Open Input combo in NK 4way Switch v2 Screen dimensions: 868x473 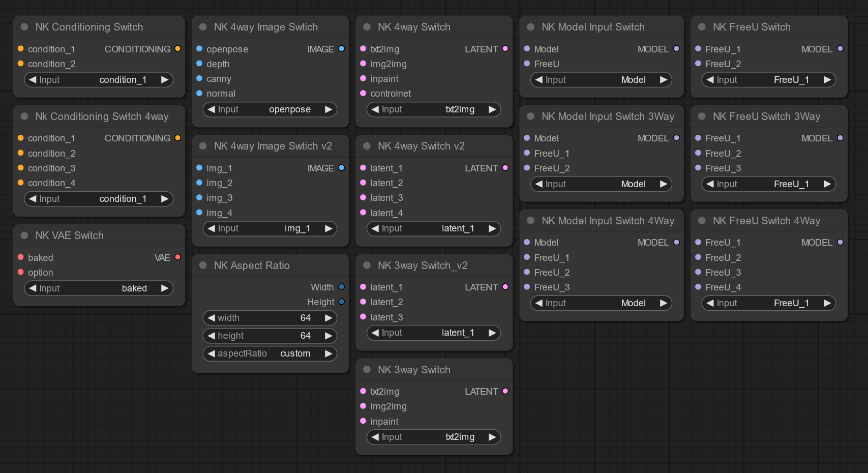coord(434,228)
